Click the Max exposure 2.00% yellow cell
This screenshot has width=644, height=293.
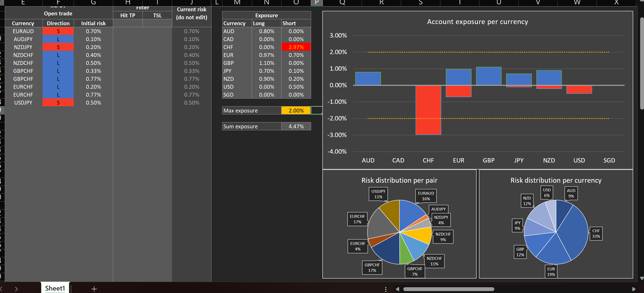coord(296,110)
